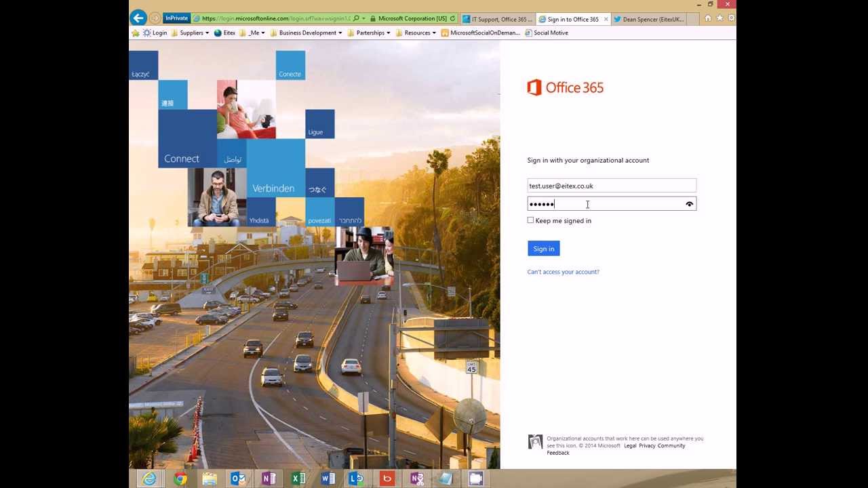Screen dimensions: 868x488
Task: Open the red Bing app on taskbar
Action: pos(387,479)
